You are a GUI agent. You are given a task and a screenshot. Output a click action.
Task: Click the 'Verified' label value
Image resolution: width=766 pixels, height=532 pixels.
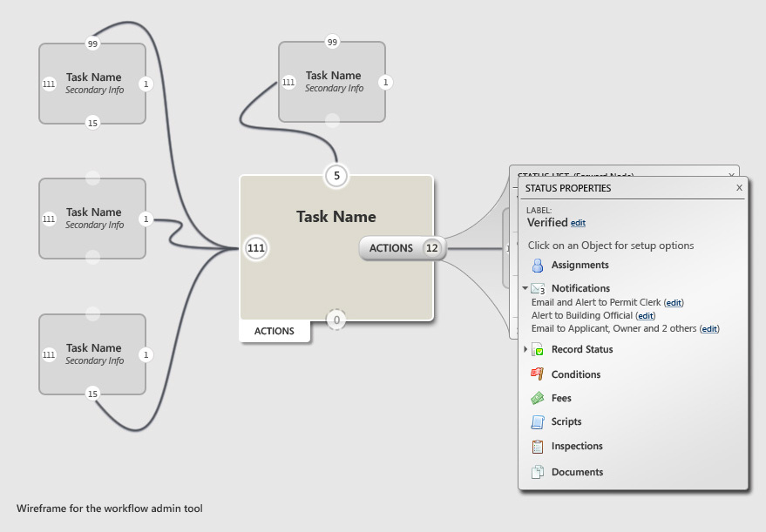547,223
